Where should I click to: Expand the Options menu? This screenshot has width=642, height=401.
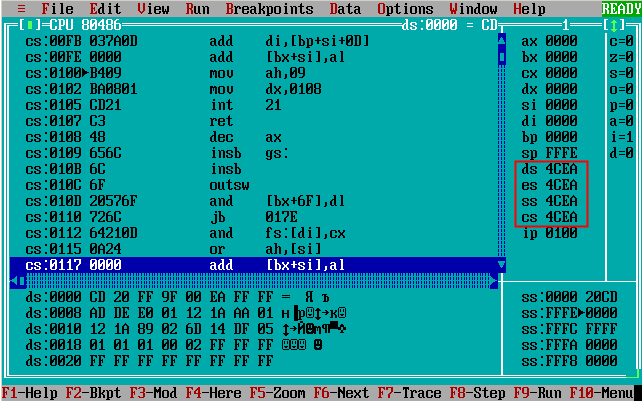405,8
